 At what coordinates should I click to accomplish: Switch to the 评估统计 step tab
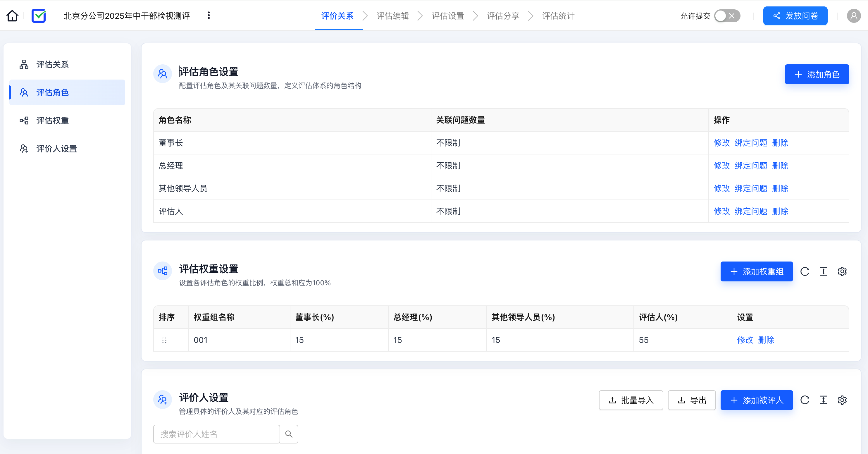(x=558, y=16)
